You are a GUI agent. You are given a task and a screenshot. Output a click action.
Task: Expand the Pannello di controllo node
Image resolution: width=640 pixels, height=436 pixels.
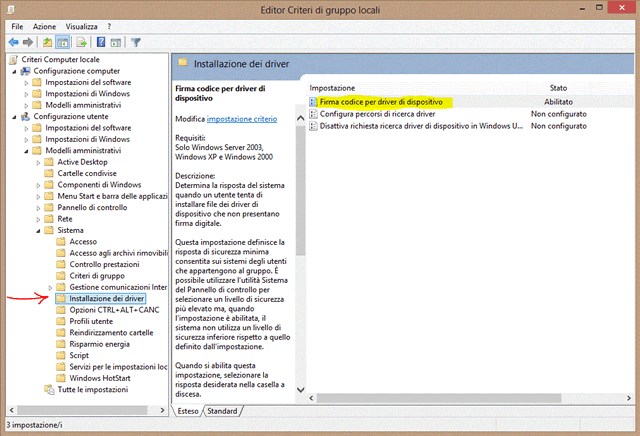pos(38,208)
